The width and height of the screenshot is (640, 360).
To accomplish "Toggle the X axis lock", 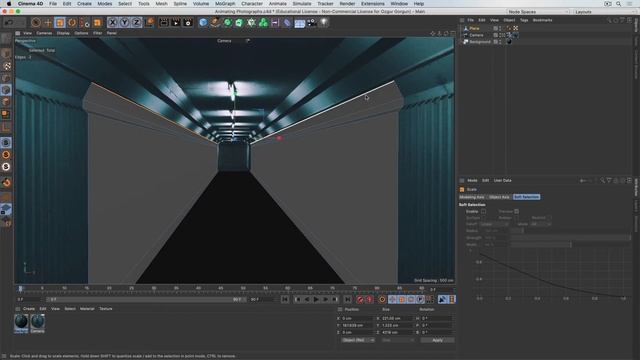I will tap(113, 22).
